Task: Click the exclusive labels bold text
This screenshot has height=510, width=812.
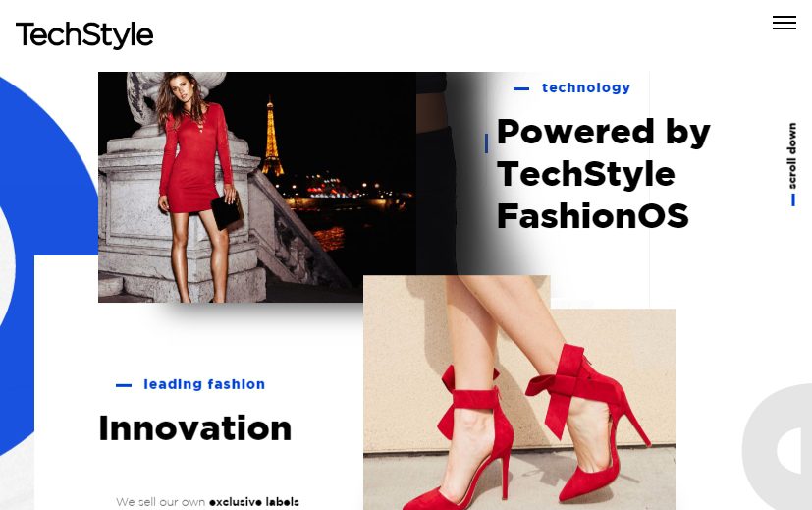Action: pos(253,502)
